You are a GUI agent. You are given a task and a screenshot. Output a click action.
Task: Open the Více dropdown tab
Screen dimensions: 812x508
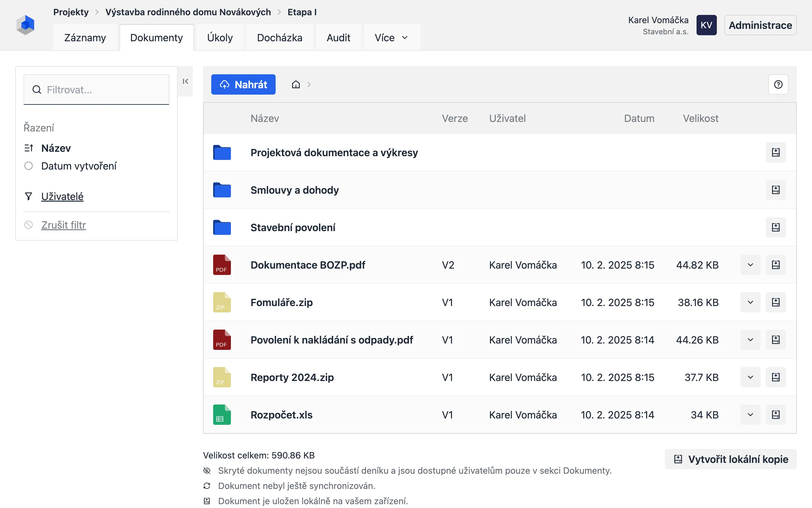coord(392,38)
